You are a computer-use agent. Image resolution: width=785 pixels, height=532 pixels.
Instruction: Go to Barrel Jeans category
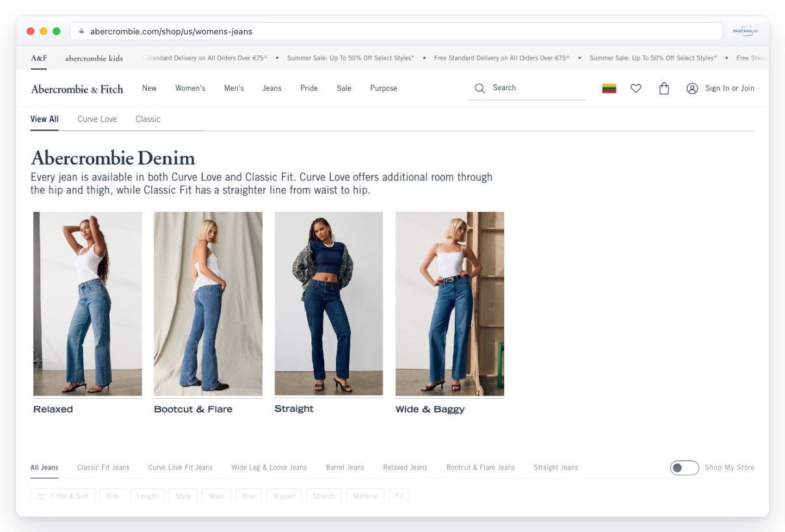[x=345, y=468]
